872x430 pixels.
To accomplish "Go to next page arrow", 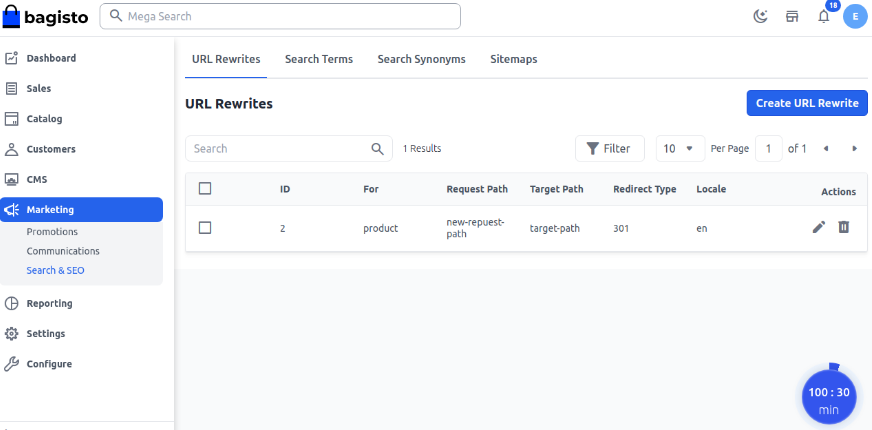I will point(854,149).
